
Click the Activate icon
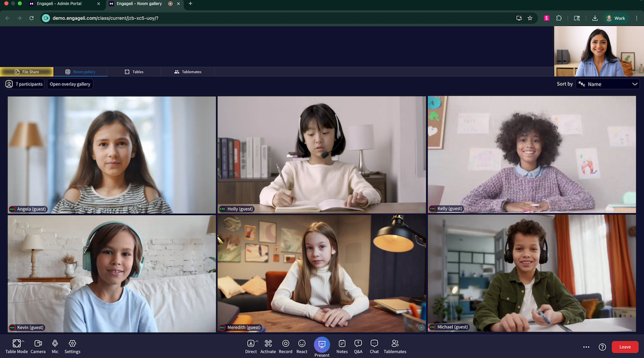click(268, 344)
